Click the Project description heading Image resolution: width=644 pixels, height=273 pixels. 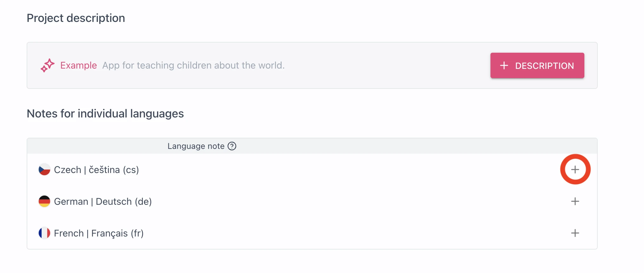pos(76,18)
